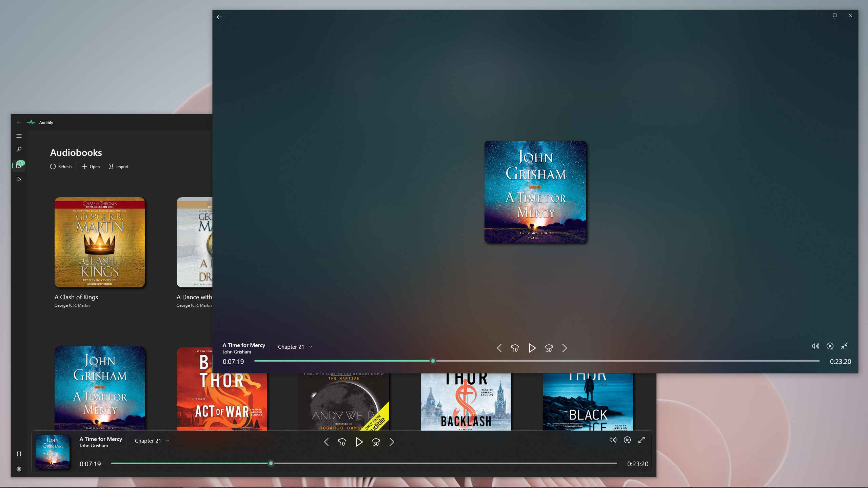Open the hamburger navigation menu
This screenshot has height=488, width=868.
(19, 136)
